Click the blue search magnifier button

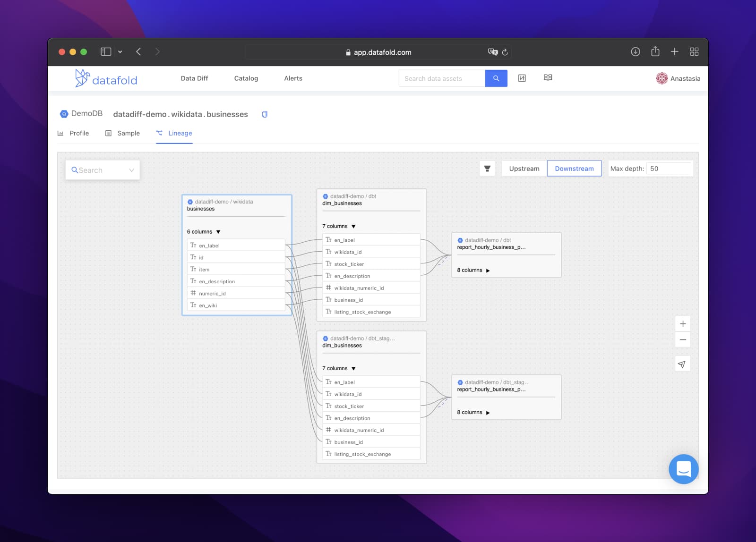pos(496,78)
